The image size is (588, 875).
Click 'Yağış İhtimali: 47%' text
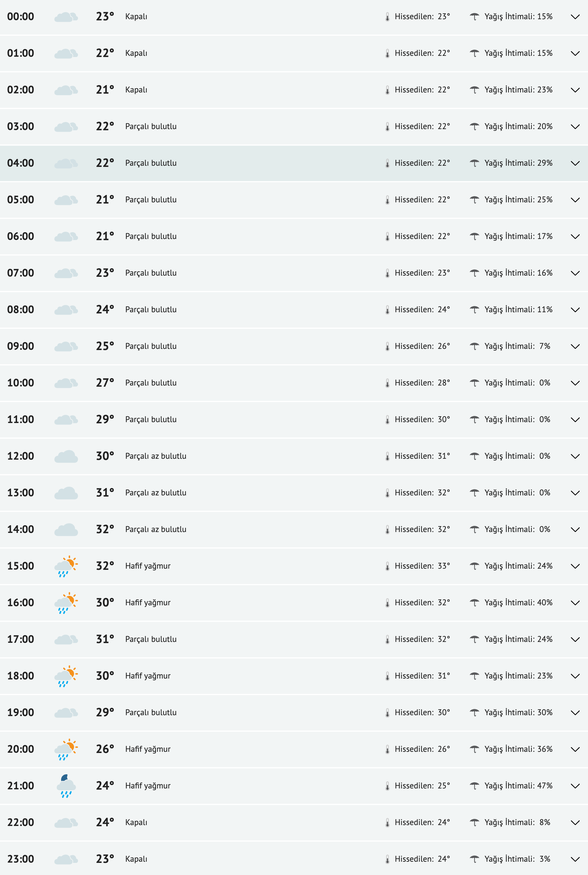point(518,785)
